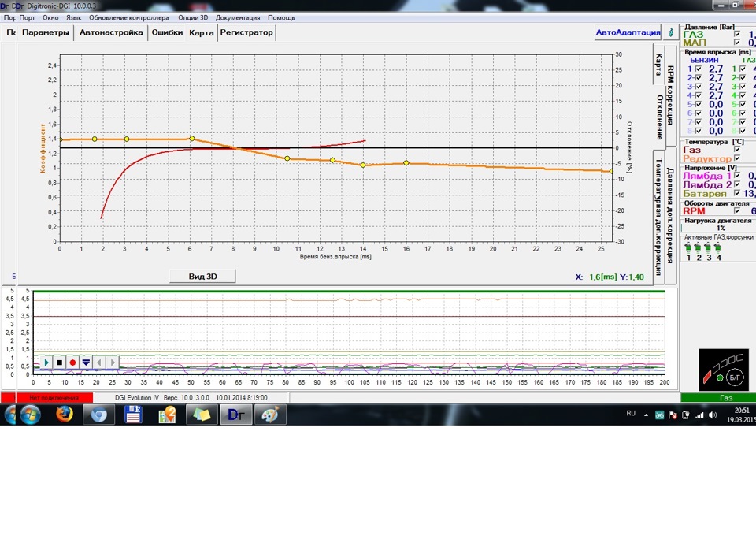Select vertical Температурная доп. коррекция tab
This screenshot has height=554, width=756.
point(658,216)
